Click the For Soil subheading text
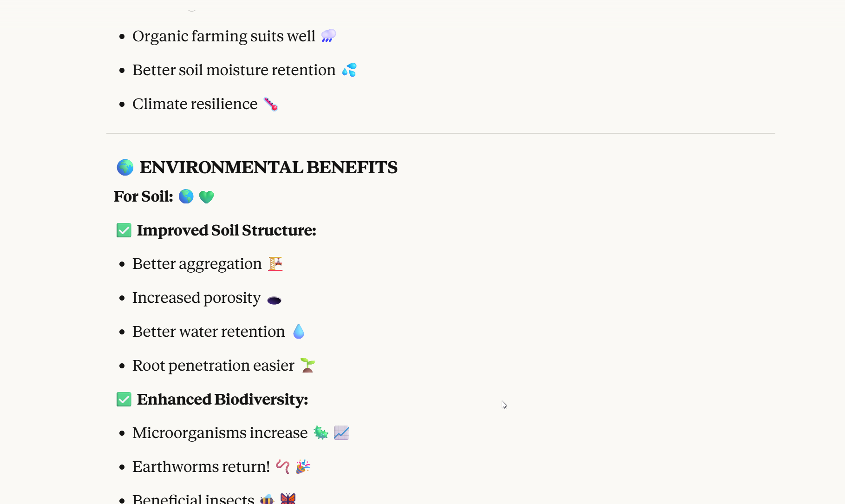The width and height of the screenshot is (845, 504). click(x=144, y=196)
